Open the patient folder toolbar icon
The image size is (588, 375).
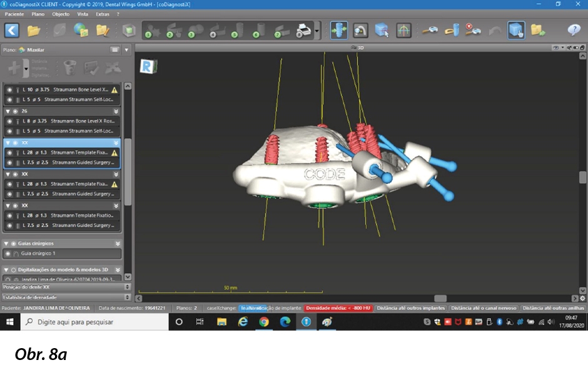click(x=33, y=31)
